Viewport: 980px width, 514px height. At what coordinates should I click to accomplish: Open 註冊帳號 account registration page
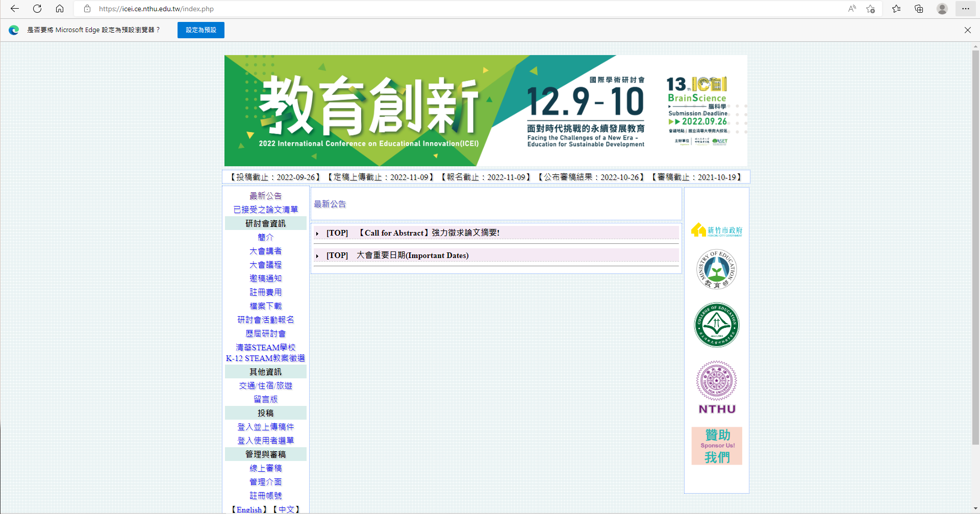[265, 496]
